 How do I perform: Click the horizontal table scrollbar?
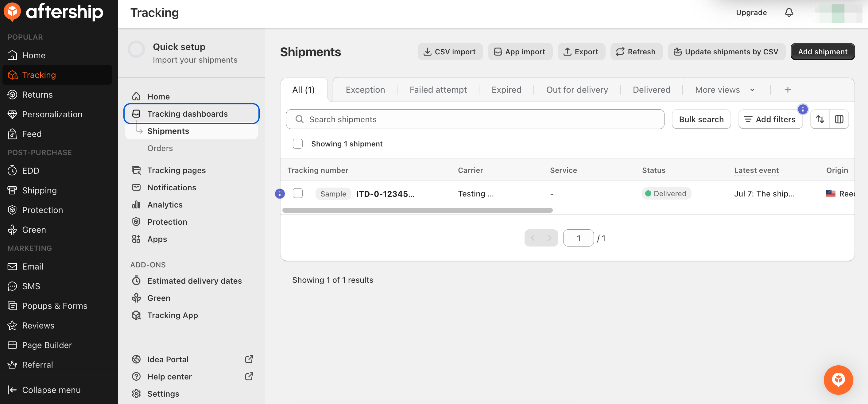[x=417, y=210]
